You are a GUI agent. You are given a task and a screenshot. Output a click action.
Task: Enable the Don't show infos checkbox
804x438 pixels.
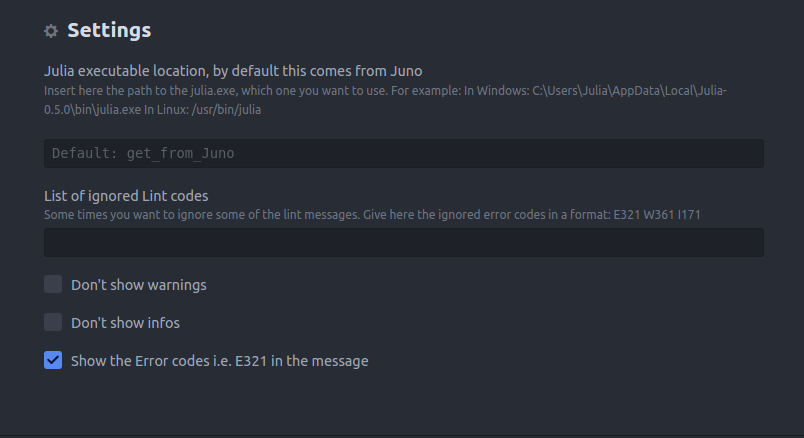(x=53, y=322)
